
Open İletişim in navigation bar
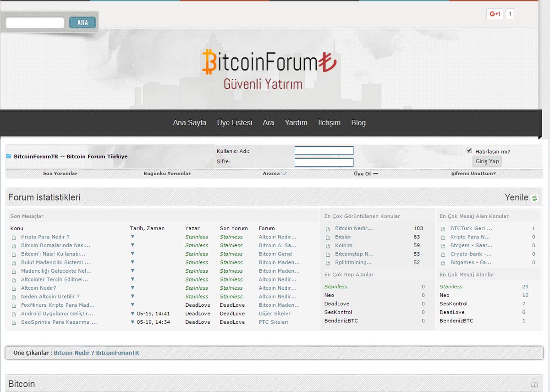coord(329,122)
